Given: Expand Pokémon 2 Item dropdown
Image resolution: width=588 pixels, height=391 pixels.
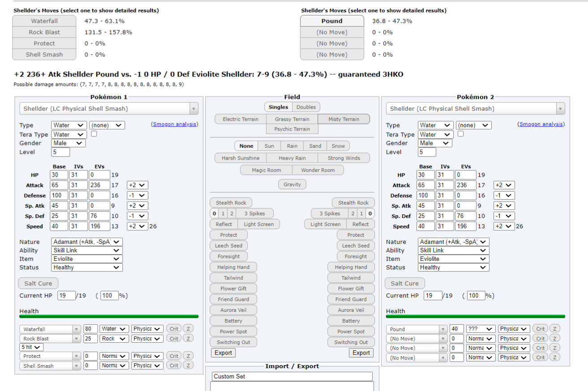Looking at the screenshot, I should 454,259.
